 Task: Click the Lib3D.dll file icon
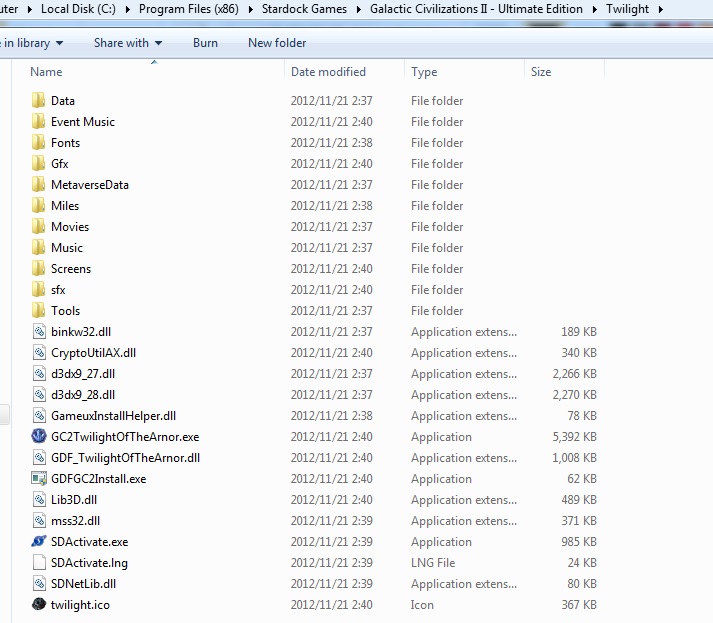[x=39, y=499]
